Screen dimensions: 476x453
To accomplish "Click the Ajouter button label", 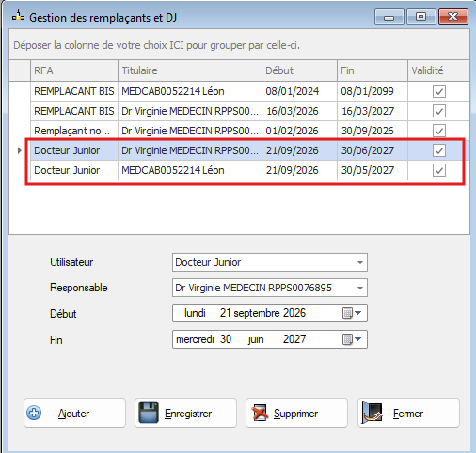I will [x=73, y=414].
